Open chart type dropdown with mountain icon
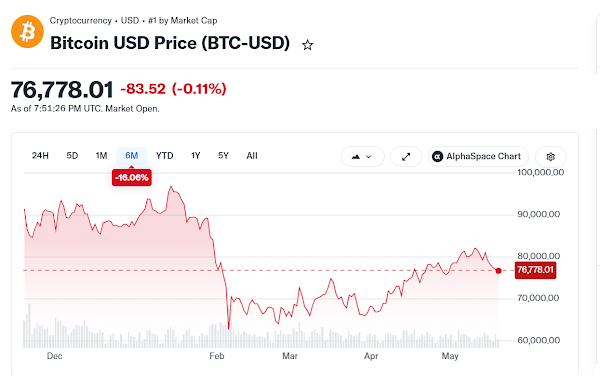The width and height of the screenshot is (600, 388). pos(362,157)
